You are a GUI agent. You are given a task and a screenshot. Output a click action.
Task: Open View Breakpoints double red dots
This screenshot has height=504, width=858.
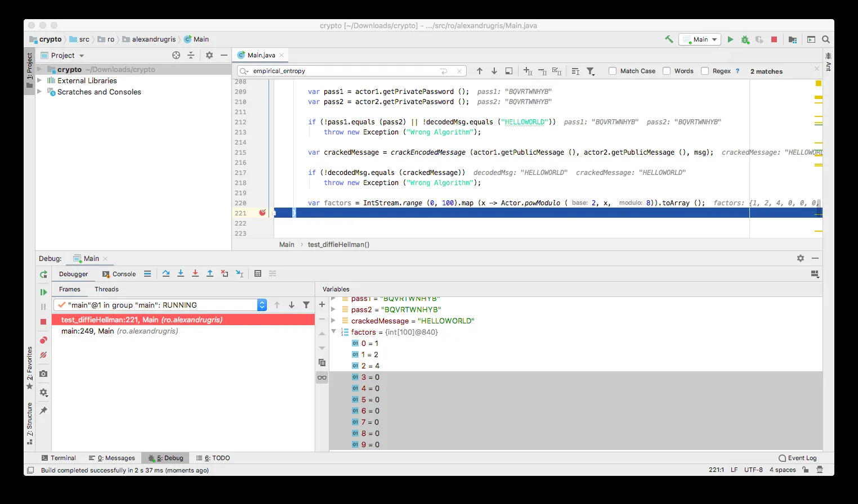[43, 340]
